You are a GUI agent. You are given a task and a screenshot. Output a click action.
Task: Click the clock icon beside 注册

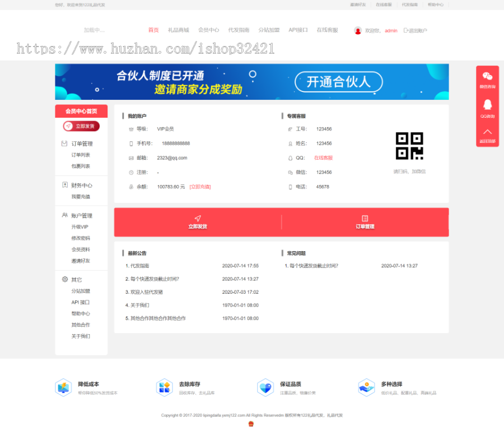tap(131, 173)
